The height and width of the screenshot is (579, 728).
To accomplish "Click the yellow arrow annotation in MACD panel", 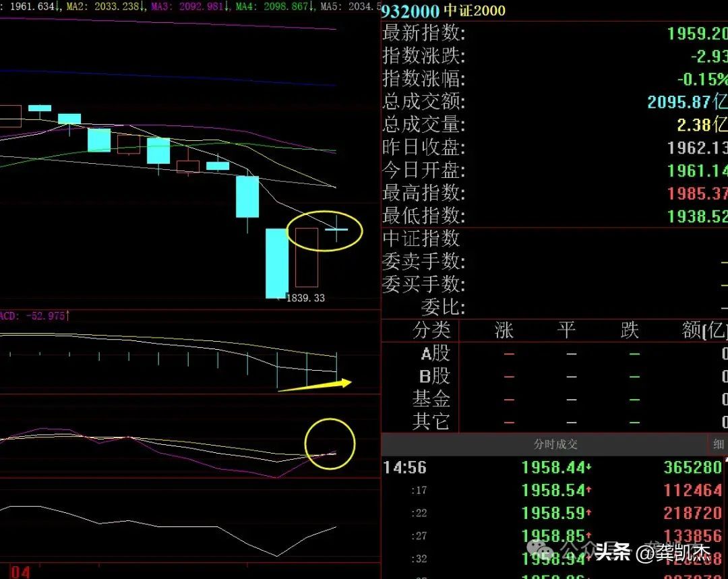I will pos(315,386).
